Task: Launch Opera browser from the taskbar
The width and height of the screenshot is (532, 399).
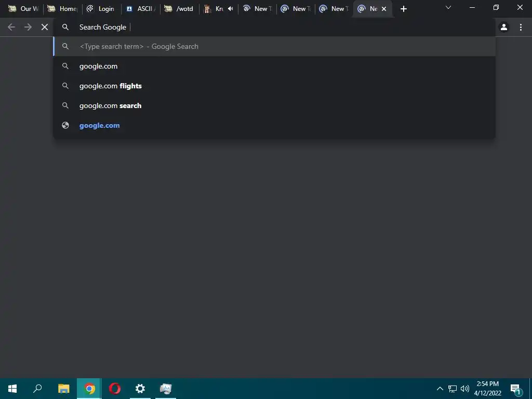Action: pyautogui.click(x=115, y=389)
